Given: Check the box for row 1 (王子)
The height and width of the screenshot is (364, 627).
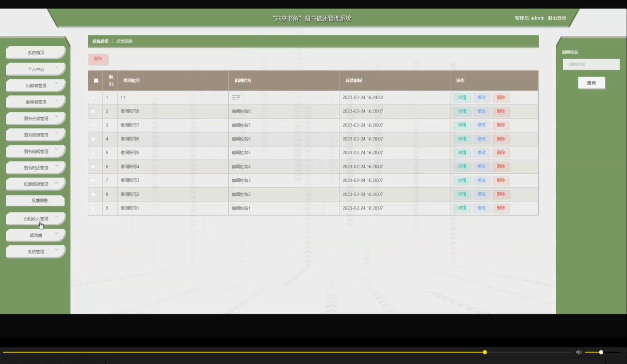Looking at the screenshot, I should point(93,98).
